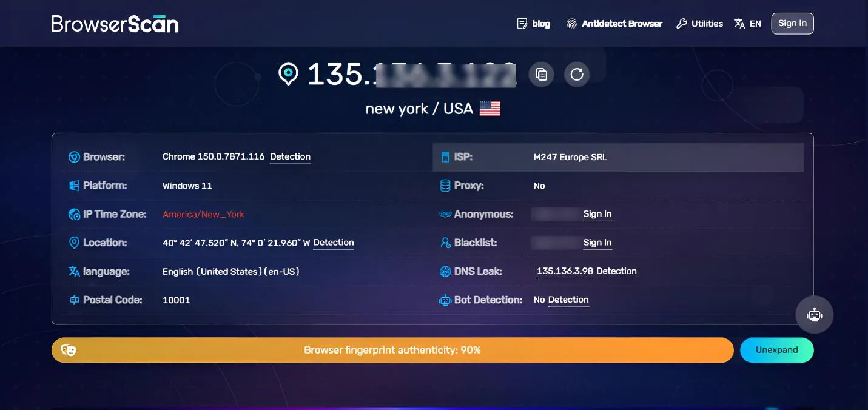This screenshot has width=868, height=410.
Task: Open Detection link next to Chrome version
Action: (290, 156)
